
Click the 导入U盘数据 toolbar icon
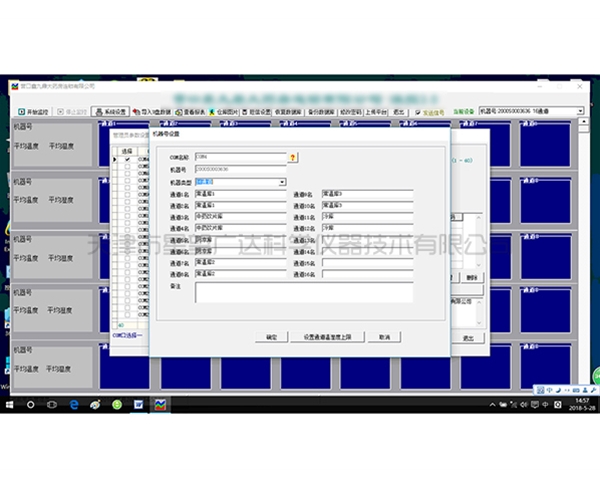point(153,113)
